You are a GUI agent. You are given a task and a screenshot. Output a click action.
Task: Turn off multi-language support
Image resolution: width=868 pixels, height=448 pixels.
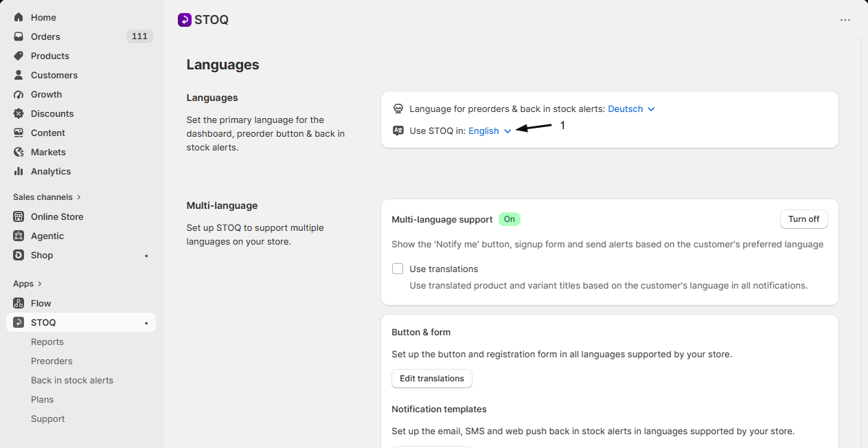click(x=803, y=219)
